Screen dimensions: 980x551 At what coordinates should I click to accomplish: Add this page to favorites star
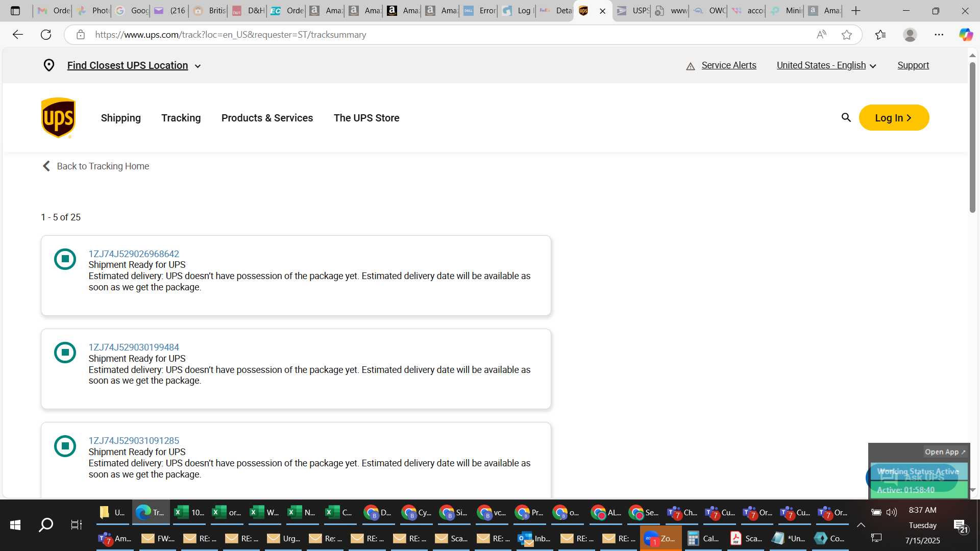point(847,35)
